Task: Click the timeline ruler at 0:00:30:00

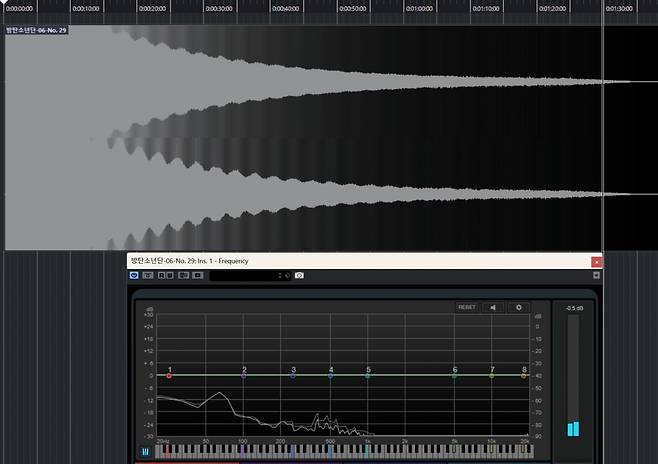Action: tap(218, 8)
